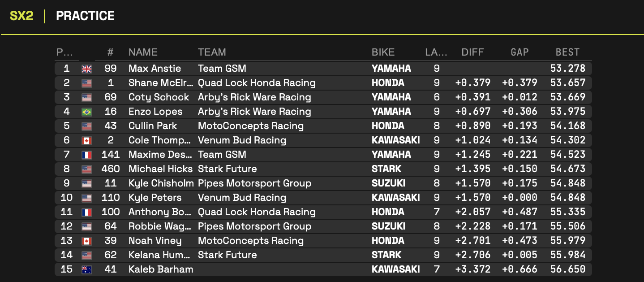Click the Brazilian flag icon for Enzo Lopes

pos(87,112)
